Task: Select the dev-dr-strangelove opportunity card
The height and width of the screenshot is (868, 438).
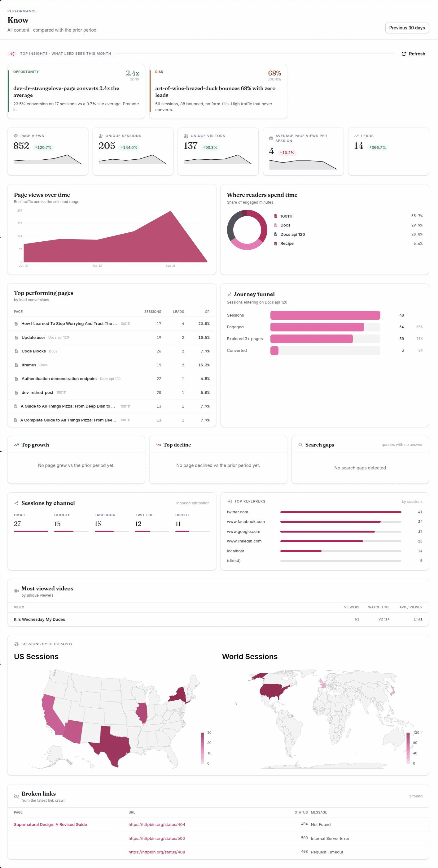Action: tap(76, 91)
